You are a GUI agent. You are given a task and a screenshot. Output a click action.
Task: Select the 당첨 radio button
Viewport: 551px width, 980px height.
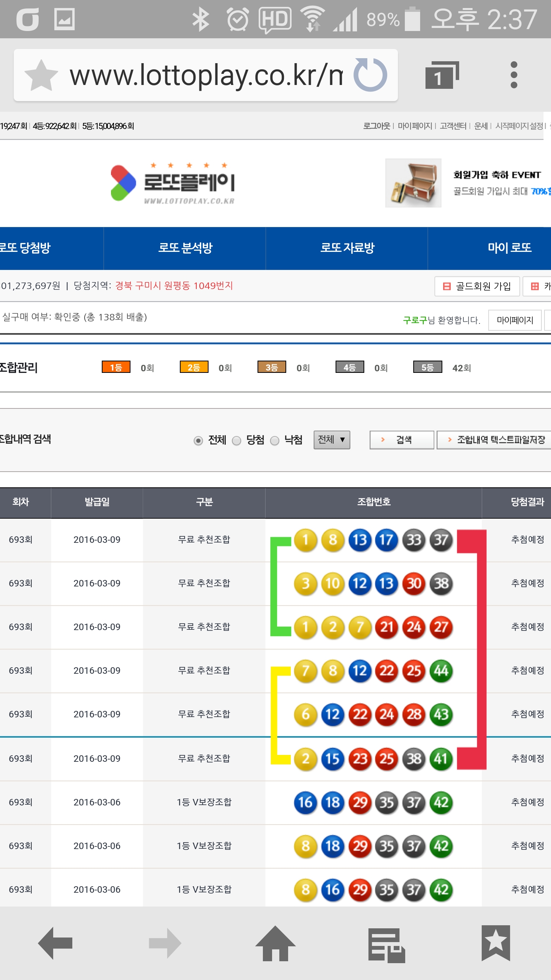tap(237, 441)
